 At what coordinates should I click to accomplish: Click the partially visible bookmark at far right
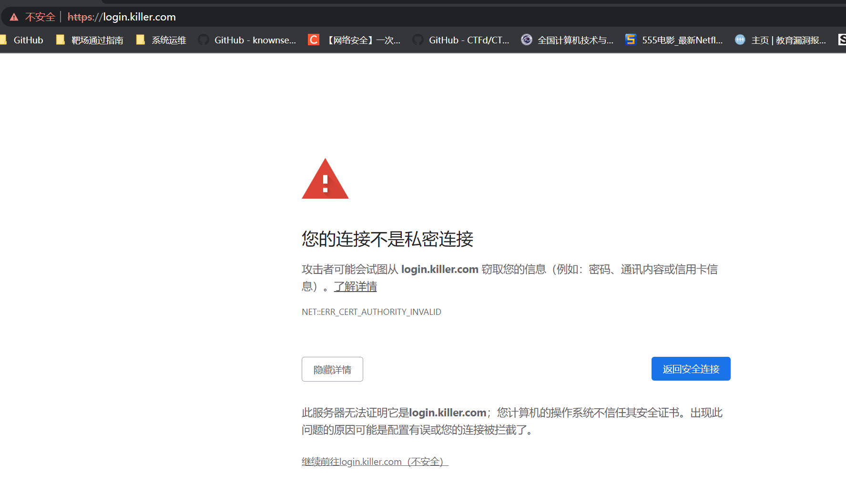(842, 40)
